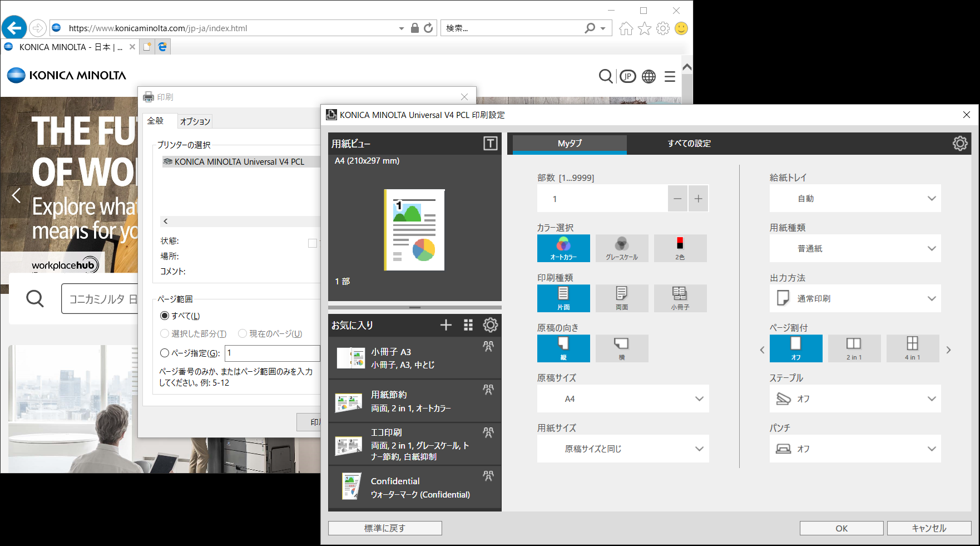
Task: Click shared icon on Confidential favorite
Action: tap(488, 476)
